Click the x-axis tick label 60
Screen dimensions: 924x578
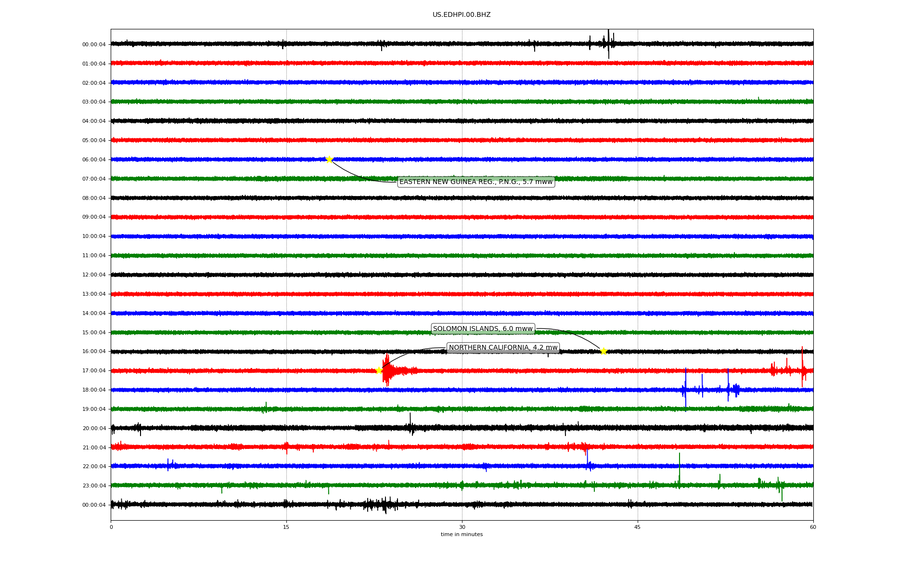click(x=813, y=527)
